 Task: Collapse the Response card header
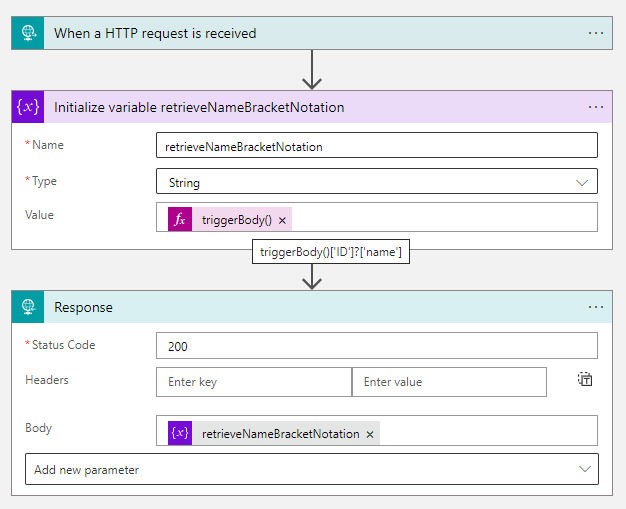tap(312, 307)
